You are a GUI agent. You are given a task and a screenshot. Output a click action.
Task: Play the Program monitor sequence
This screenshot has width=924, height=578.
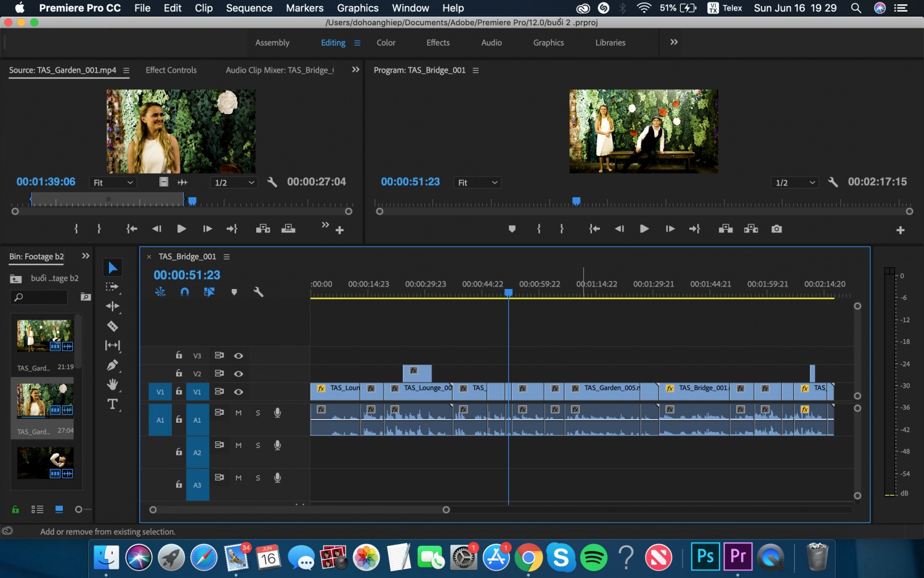coord(644,229)
